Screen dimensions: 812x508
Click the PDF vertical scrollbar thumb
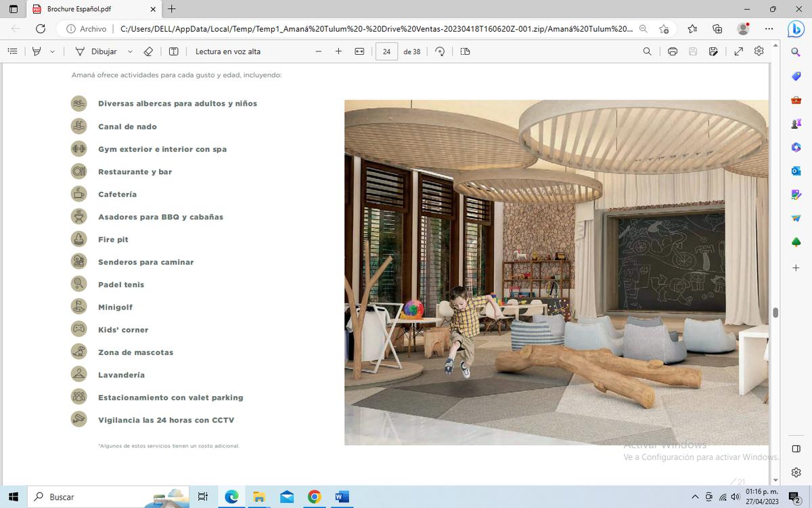(x=775, y=312)
